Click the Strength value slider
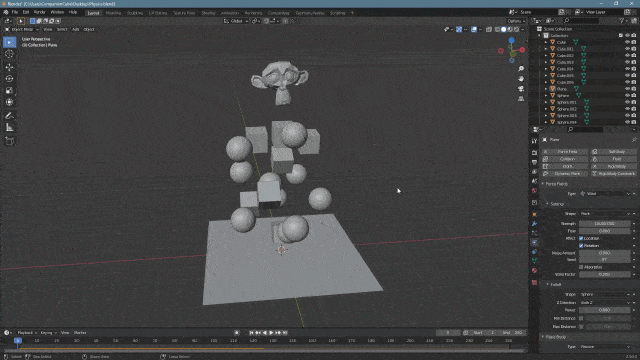 [605, 224]
